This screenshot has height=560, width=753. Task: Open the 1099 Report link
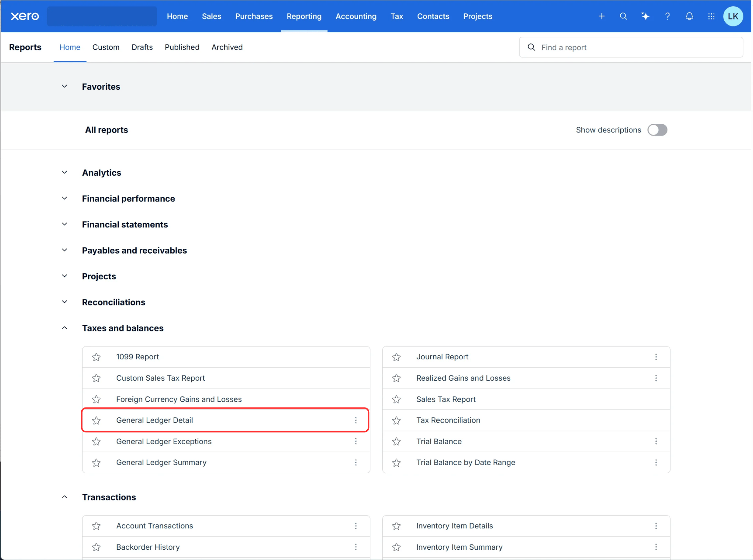(x=138, y=357)
